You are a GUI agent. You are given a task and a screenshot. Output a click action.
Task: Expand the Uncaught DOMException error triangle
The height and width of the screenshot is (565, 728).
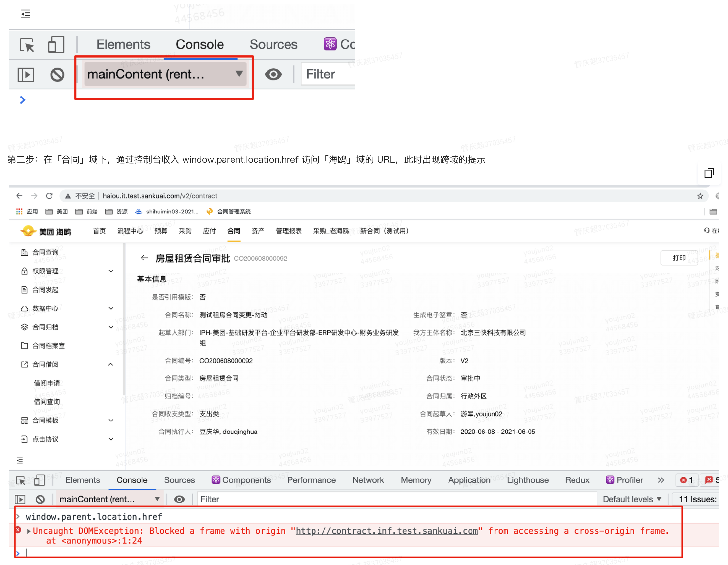click(x=29, y=531)
